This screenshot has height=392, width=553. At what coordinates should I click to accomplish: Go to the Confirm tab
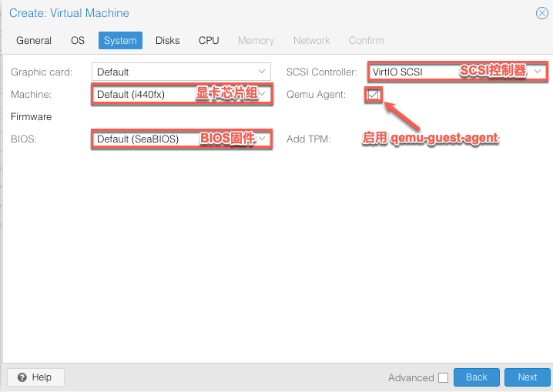click(367, 41)
